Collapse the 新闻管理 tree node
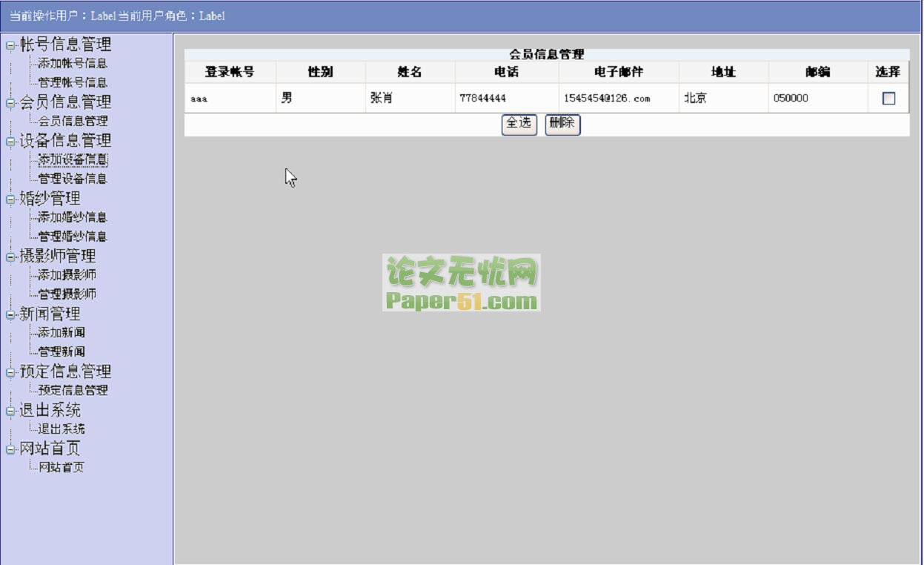Screen dimensions: 924x565 tap(10, 315)
